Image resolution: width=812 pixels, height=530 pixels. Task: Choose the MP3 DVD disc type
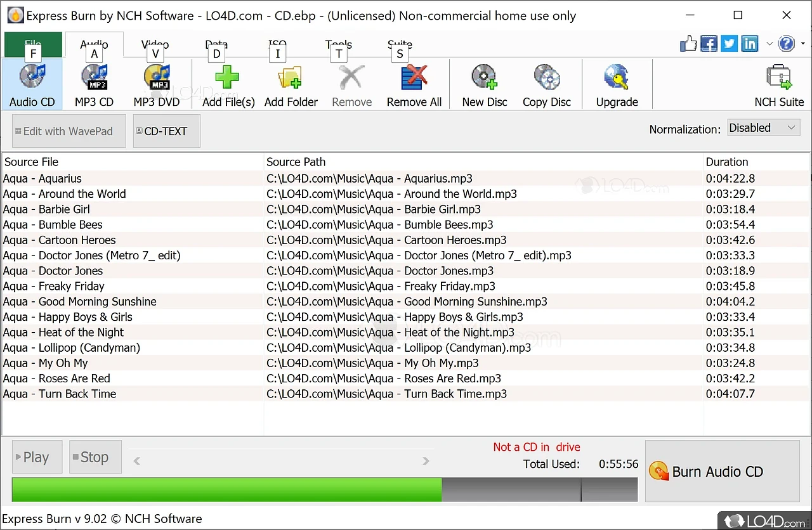[x=156, y=84]
